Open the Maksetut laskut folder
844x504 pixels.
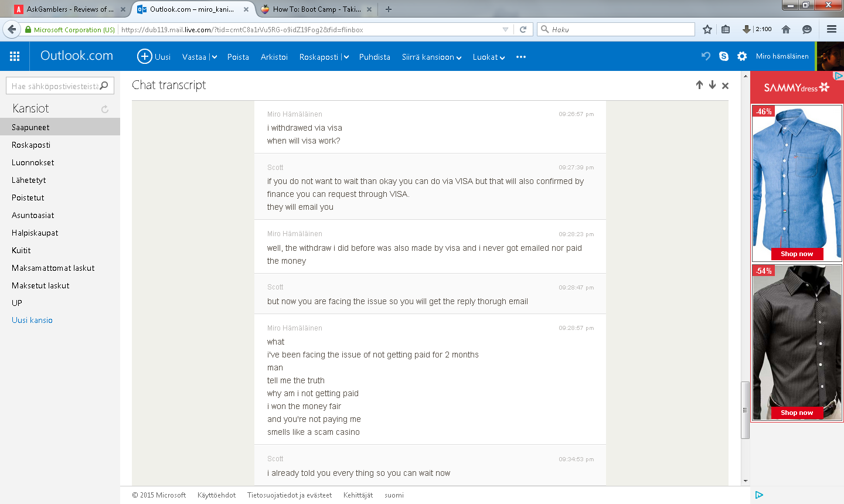pos(60,285)
